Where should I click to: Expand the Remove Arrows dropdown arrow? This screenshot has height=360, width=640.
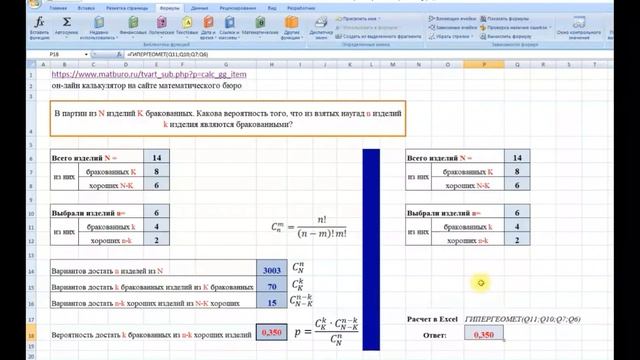coord(472,36)
